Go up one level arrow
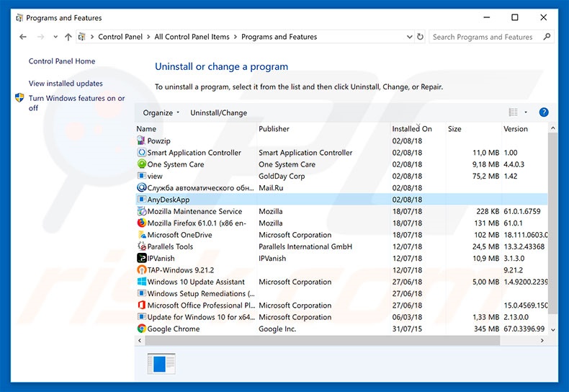Image resolution: width=569 pixels, height=392 pixels. coord(68,37)
